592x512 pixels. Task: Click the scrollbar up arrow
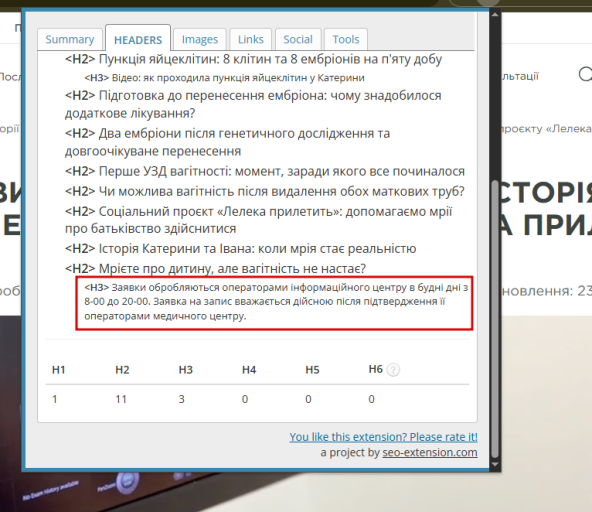pyautogui.click(x=495, y=15)
